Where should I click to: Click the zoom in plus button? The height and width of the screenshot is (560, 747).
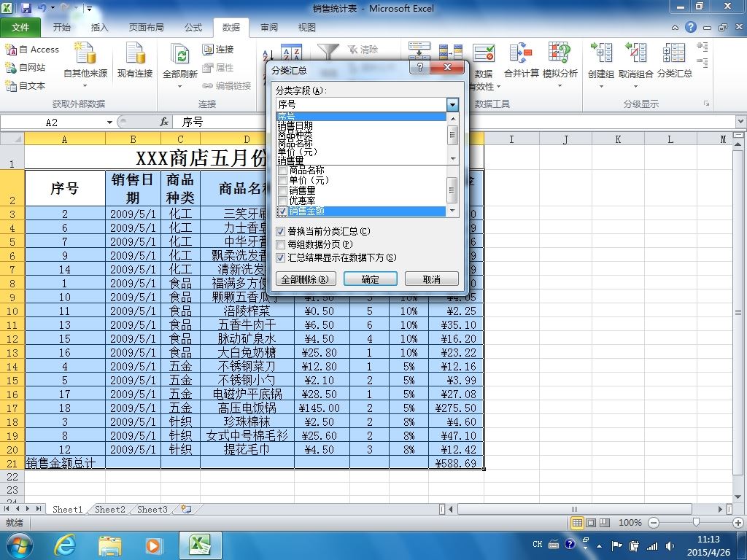click(738, 523)
